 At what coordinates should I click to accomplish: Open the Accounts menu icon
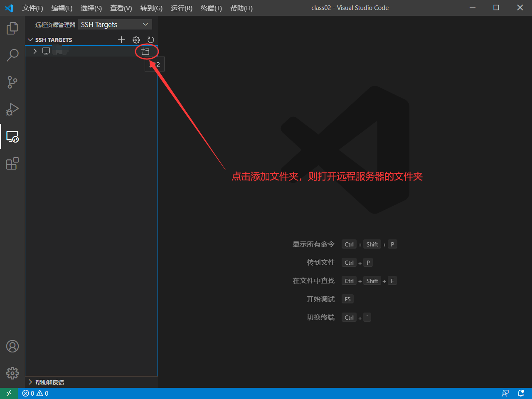[x=12, y=346]
